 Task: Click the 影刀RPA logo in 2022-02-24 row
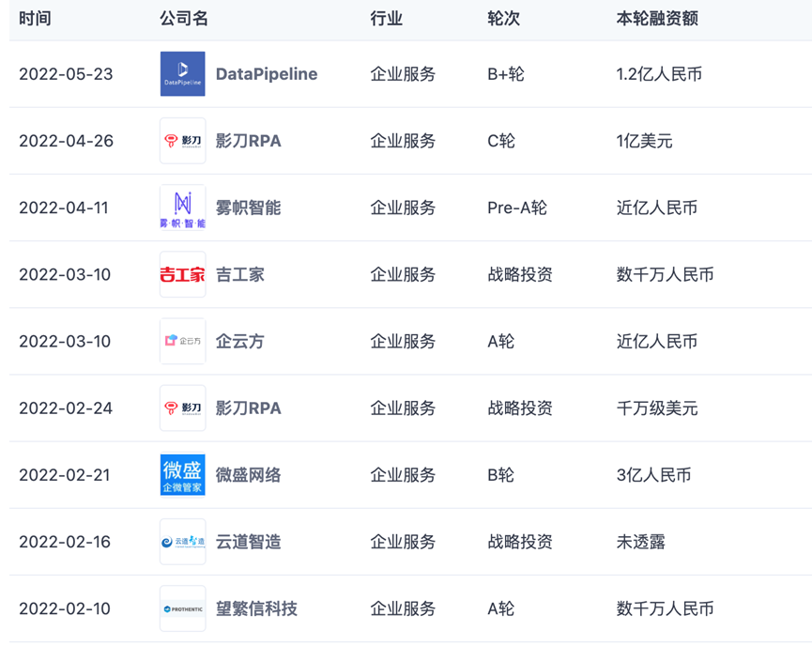pyautogui.click(x=182, y=408)
